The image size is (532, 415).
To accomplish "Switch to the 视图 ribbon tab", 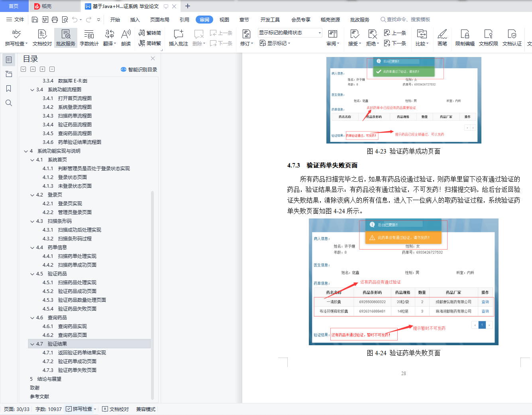I will pyautogui.click(x=224, y=20).
